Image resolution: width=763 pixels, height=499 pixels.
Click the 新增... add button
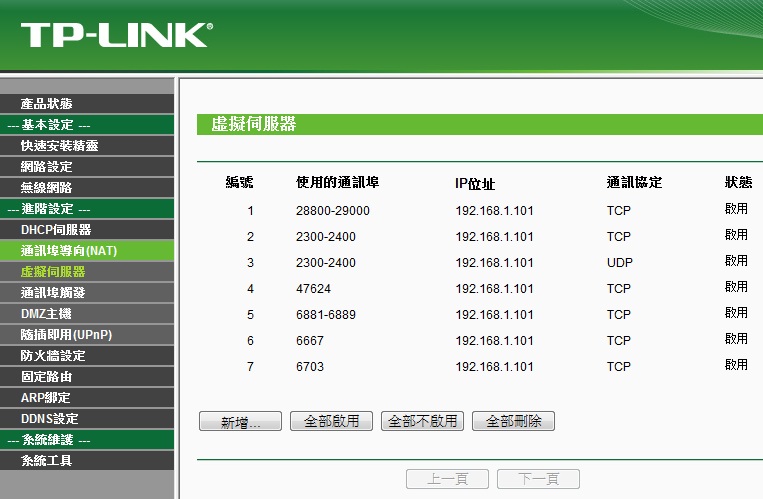pyautogui.click(x=240, y=422)
